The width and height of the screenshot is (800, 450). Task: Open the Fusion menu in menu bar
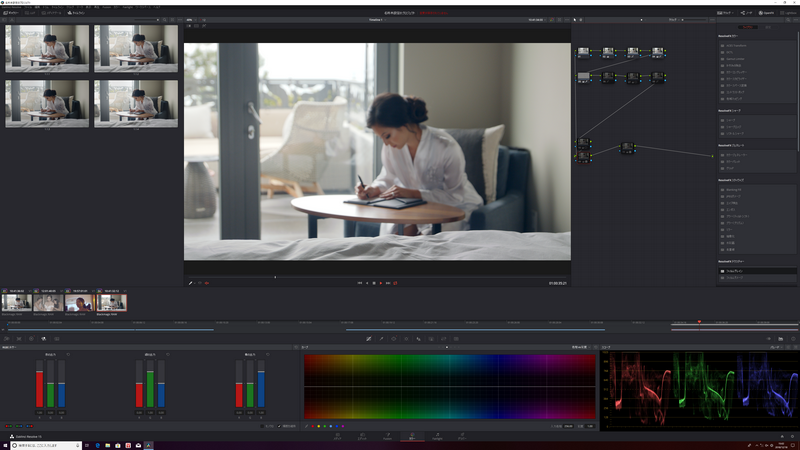click(106, 7)
